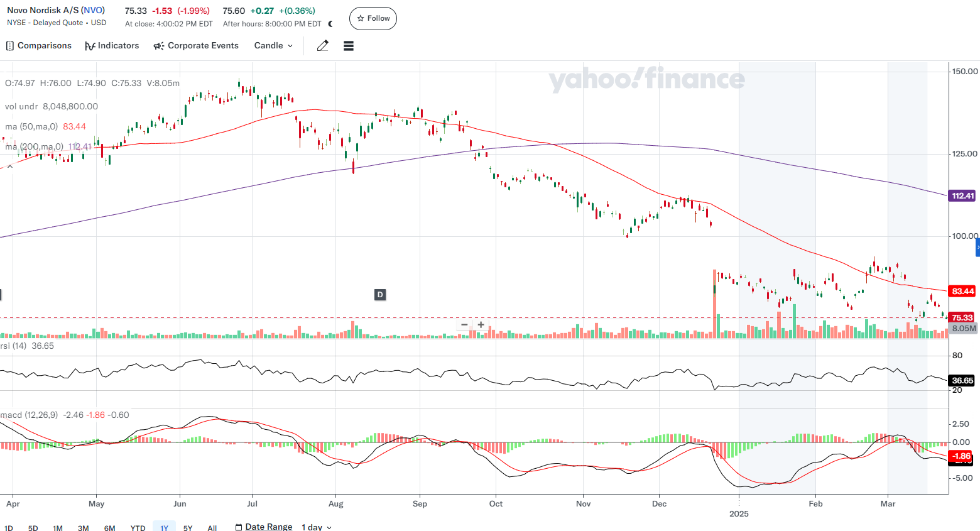Zoom in the chart with plus button

[481, 325]
